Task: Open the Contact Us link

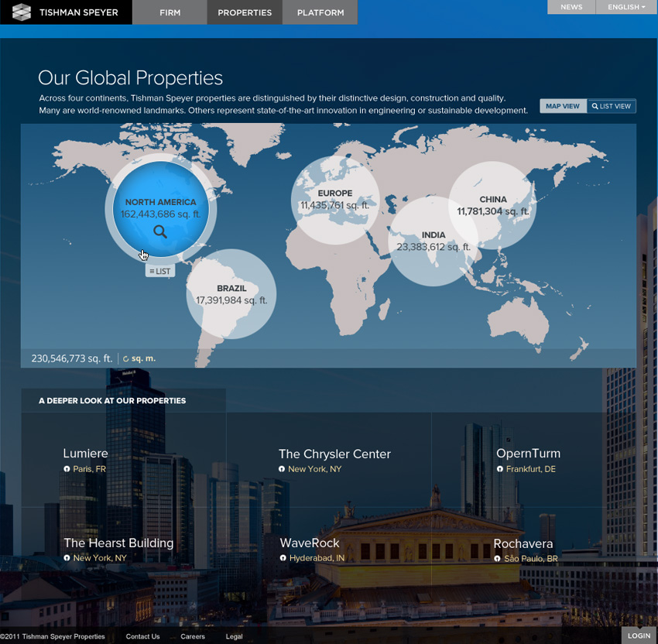Action: (142, 636)
